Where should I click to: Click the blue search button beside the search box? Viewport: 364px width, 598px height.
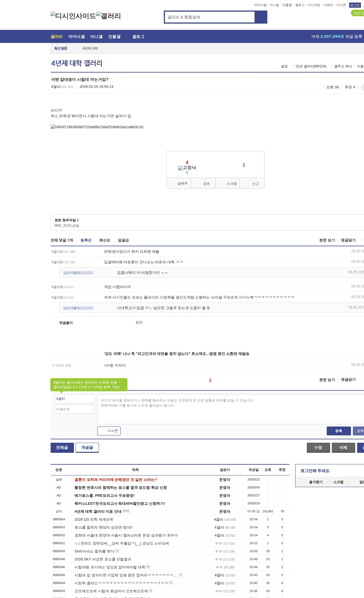(261, 17)
